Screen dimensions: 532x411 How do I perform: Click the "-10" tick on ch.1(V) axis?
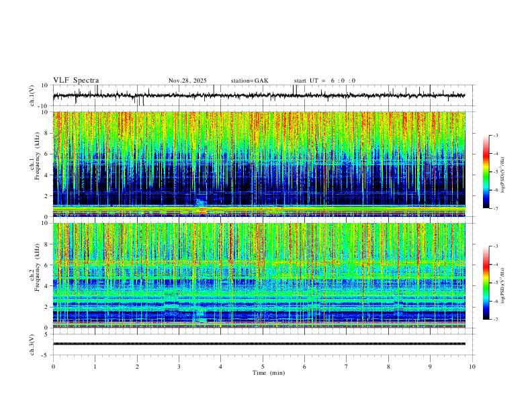pos(43,106)
